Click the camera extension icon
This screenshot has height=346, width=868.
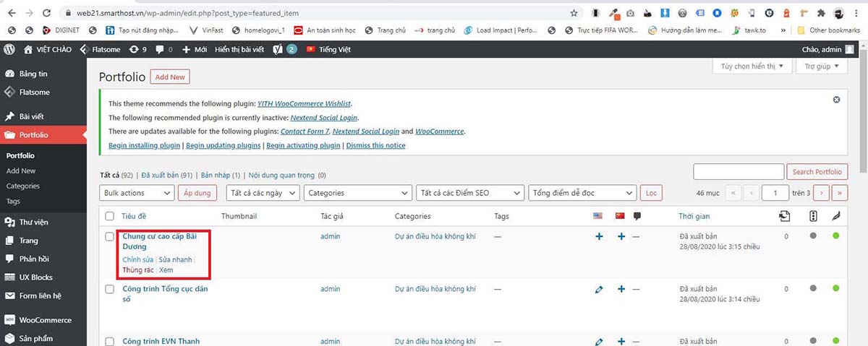pos(631,13)
